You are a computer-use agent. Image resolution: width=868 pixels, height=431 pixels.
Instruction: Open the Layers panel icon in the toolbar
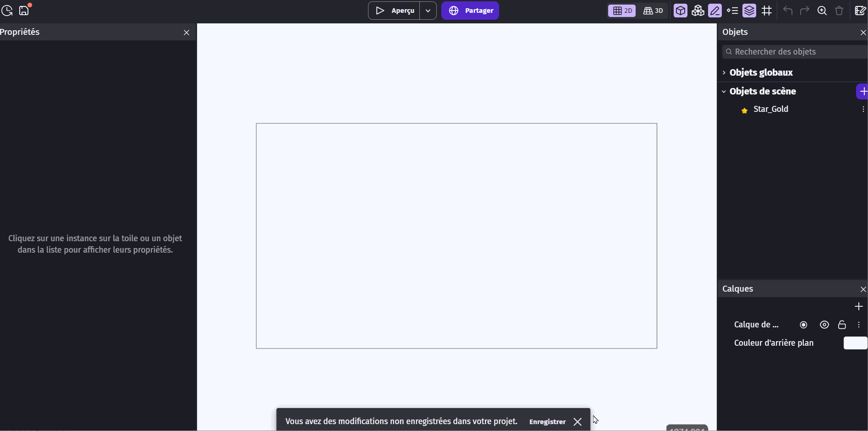[x=750, y=11]
